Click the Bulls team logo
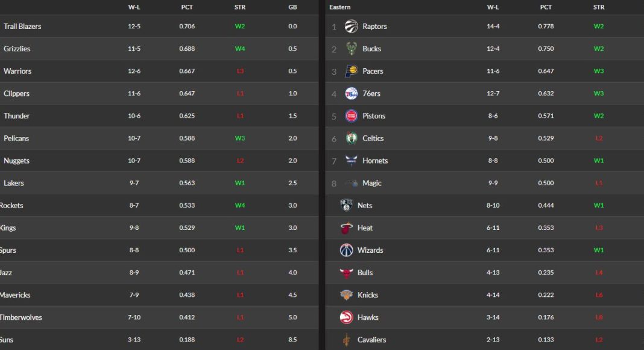Screen dimensions: 644x350 (346, 273)
